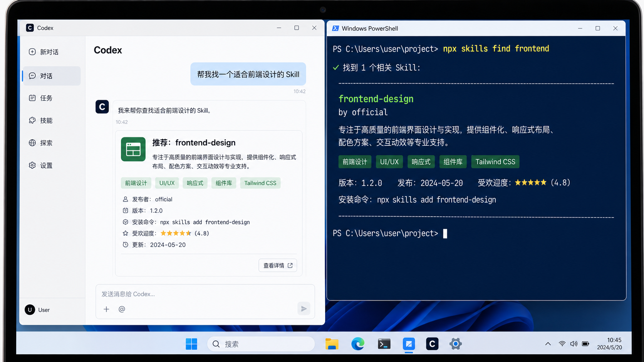Click the 前端设计 tag in Codex card
644x362 pixels.
click(x=136, y=183)
